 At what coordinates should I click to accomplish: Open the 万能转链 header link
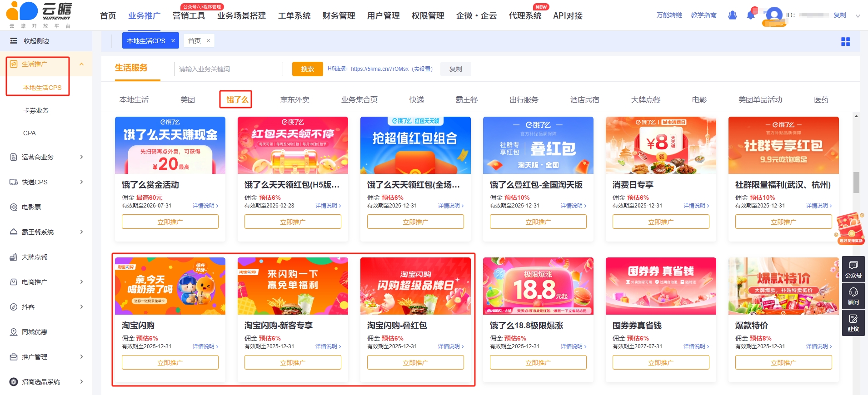[669, 15]
